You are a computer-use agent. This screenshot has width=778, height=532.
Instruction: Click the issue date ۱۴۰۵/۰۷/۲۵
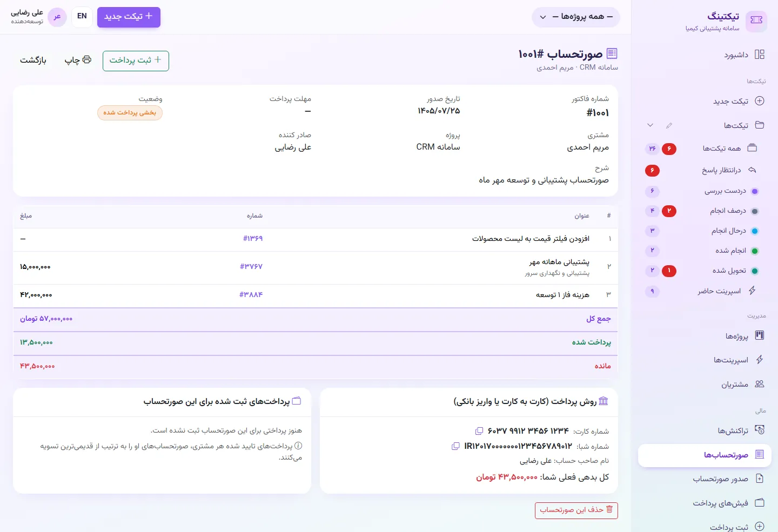click(439, 111)
